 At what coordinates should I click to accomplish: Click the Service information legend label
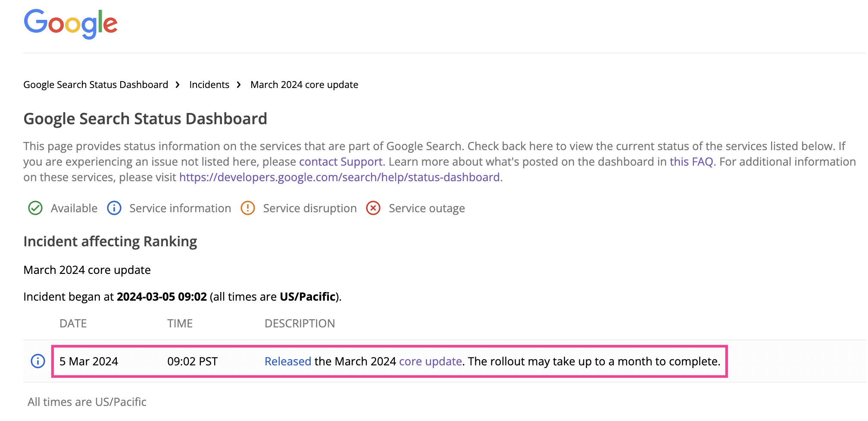(180, 208)
